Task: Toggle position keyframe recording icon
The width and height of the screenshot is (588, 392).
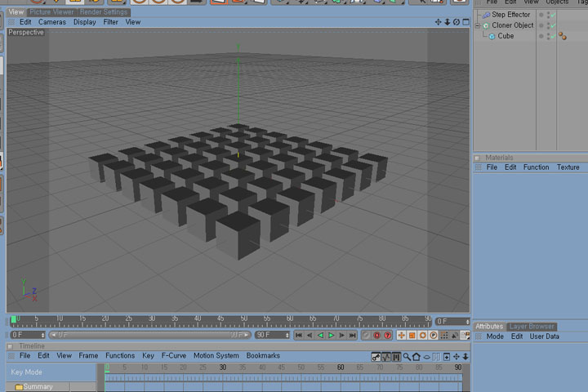Action: click(x=401, y=335)
